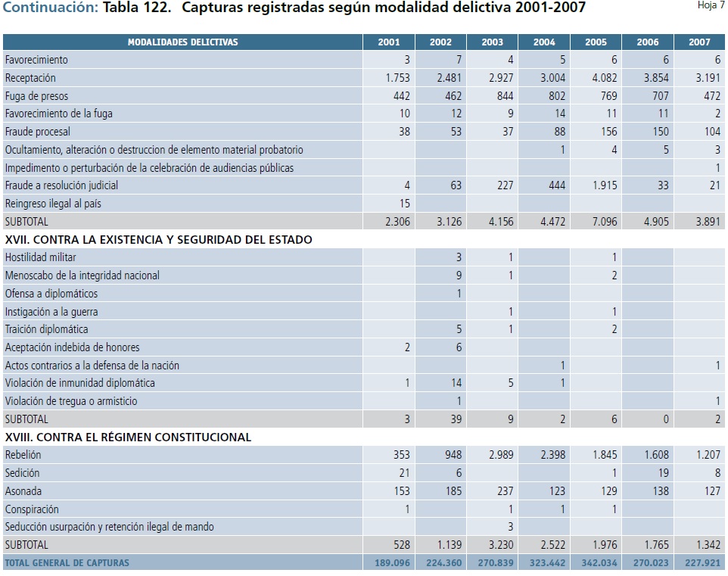Select the Traición diplomática row label
728x576 pixels.
click(x=47, y=329)
